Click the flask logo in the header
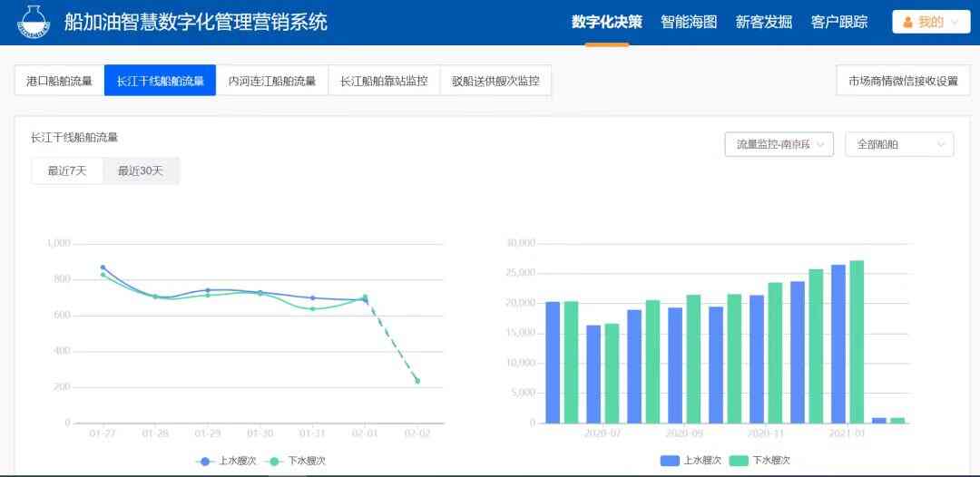This screenshot has height=477, width=980. [x=31, y=23]
